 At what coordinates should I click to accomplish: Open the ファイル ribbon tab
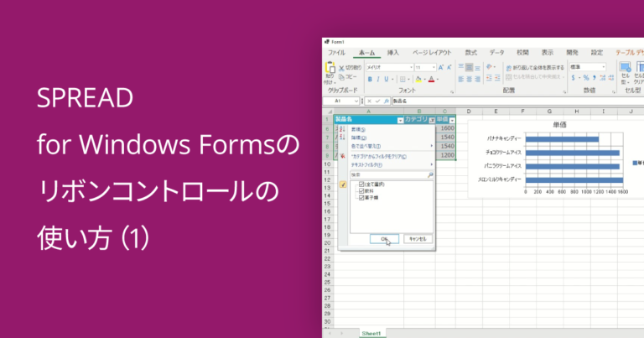[336, 53]
